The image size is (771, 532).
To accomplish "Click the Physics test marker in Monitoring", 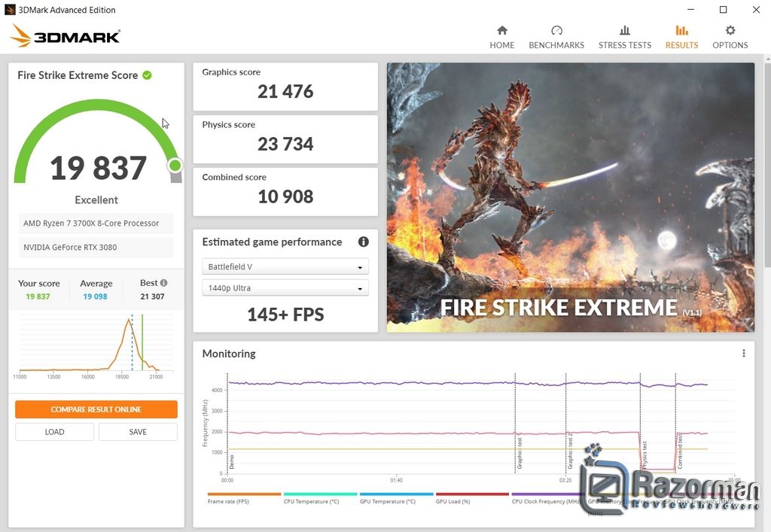I will click(x=640, y=422).
